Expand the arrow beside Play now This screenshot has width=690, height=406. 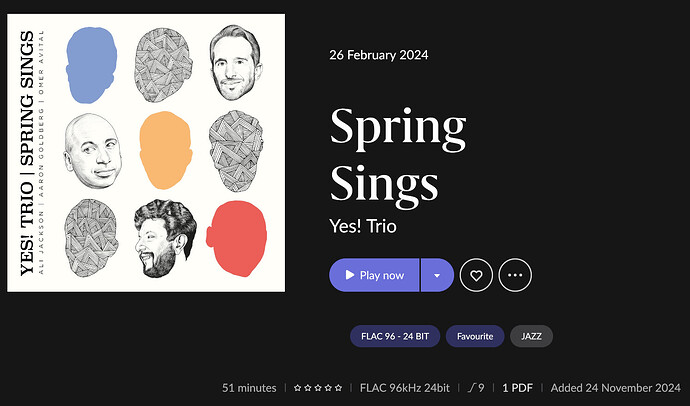tap(437, 275)
